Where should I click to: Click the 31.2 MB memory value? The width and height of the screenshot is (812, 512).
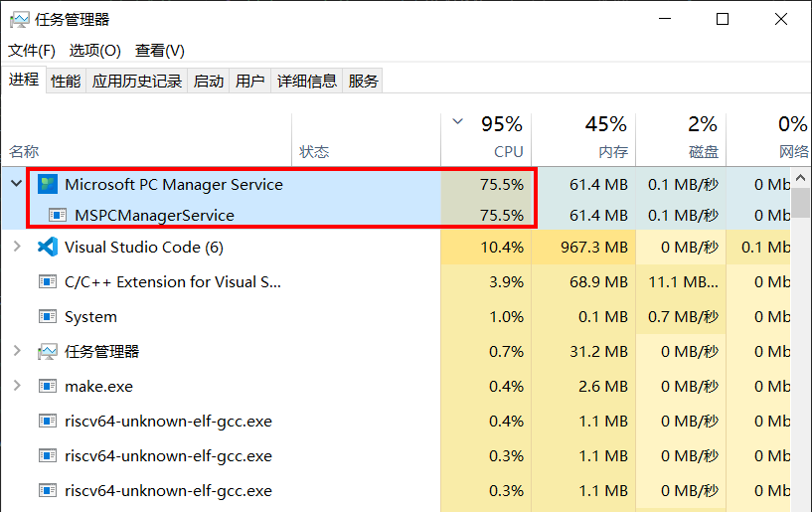tap(598, 351)
